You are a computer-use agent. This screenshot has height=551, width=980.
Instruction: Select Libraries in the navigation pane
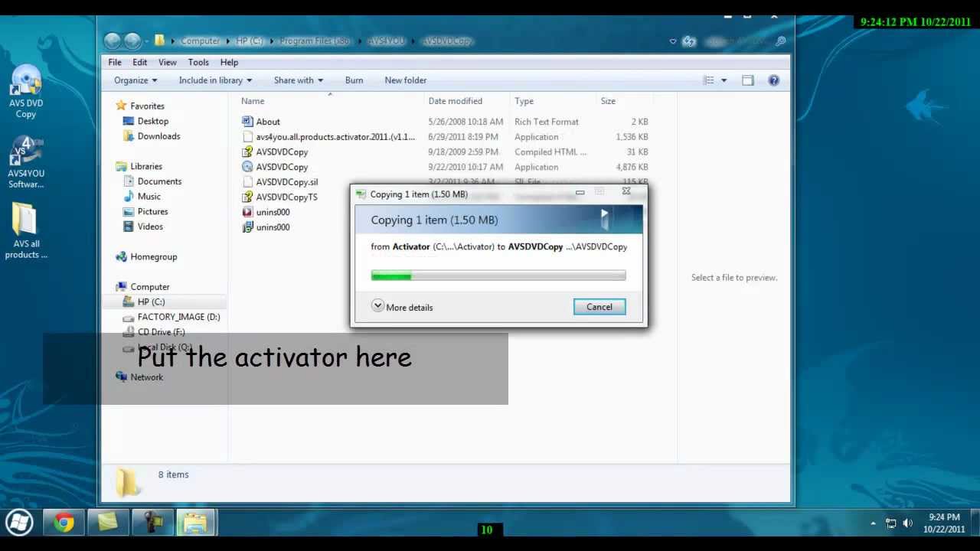tap(146, 166)
